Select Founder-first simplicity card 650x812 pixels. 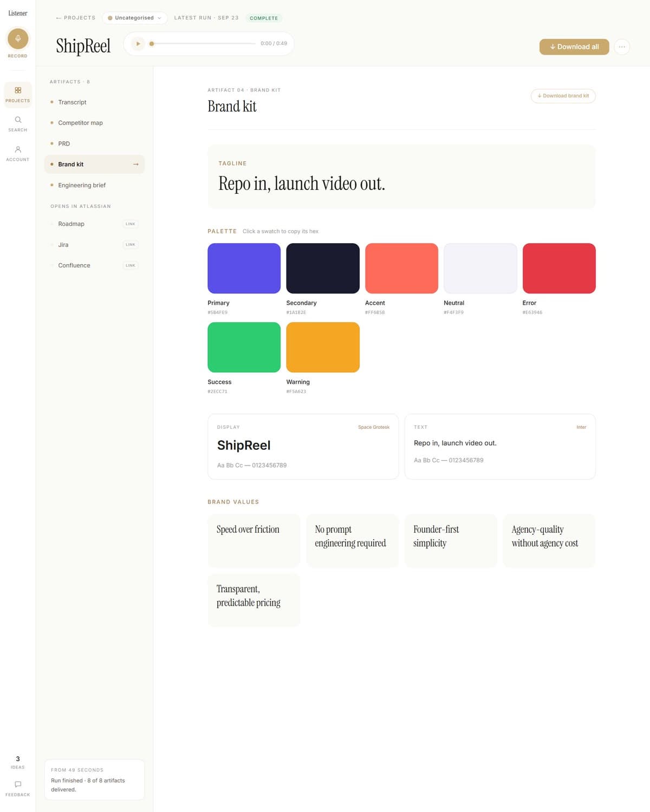click(451, 541)
